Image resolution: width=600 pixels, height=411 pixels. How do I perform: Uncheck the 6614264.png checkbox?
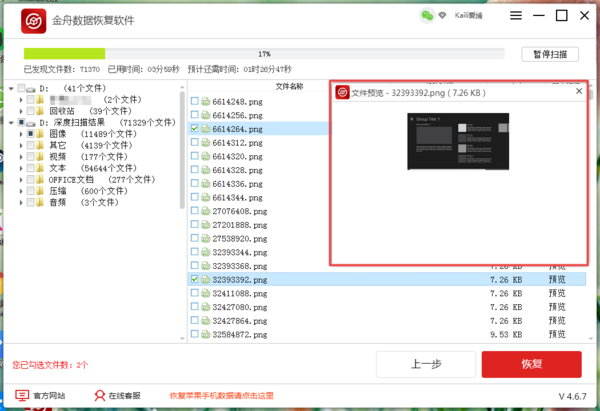pyautogui.click(x=195, y=129)
